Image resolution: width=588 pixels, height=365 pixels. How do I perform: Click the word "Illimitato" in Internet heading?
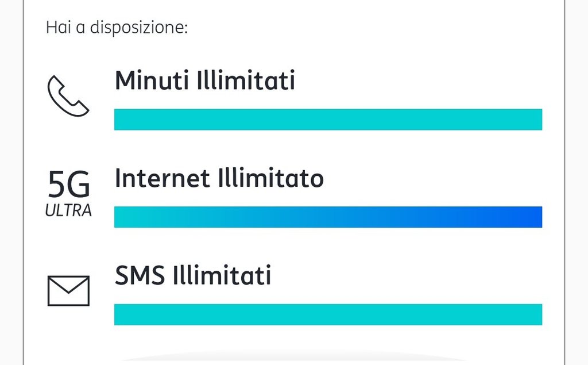pyautogui.click(x=270, y=178)
